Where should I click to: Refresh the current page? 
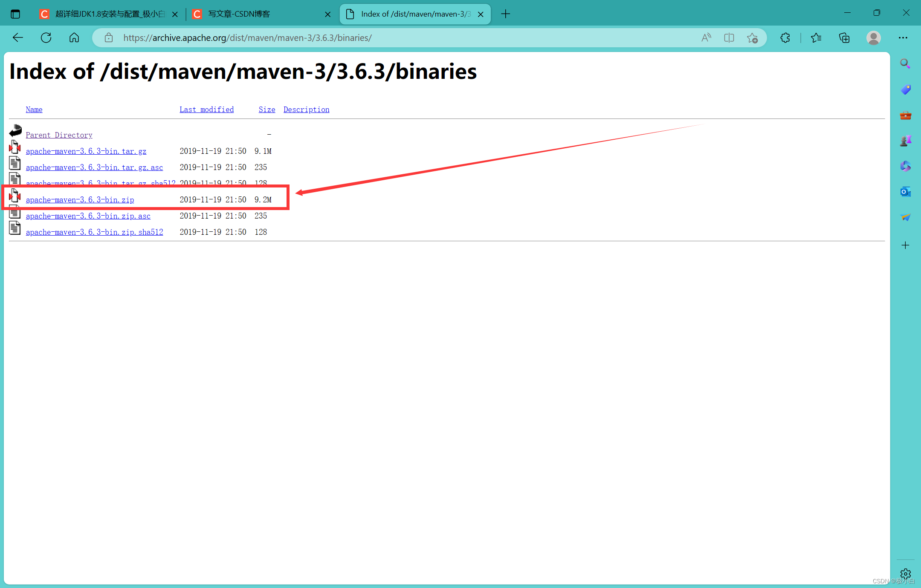(46, 38)
